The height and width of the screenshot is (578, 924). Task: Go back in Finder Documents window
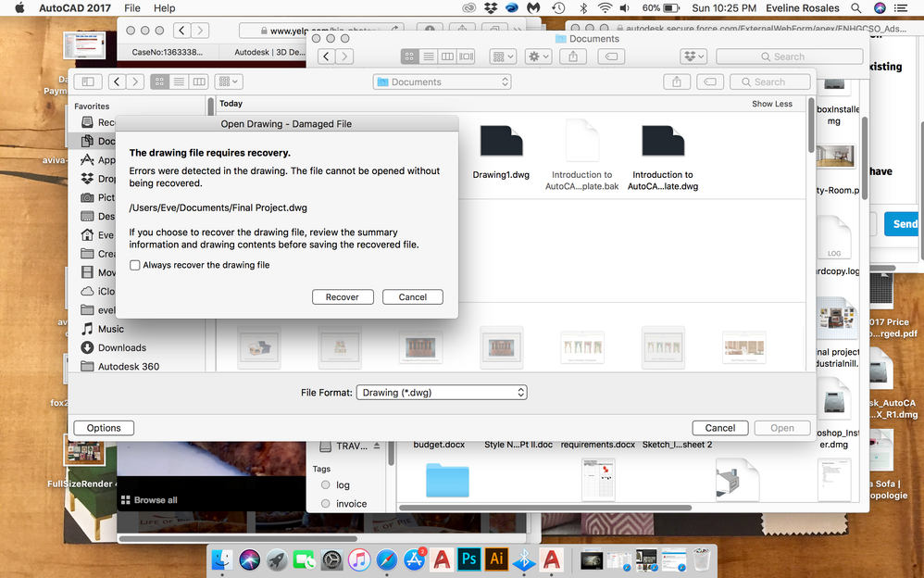[327, 57]
